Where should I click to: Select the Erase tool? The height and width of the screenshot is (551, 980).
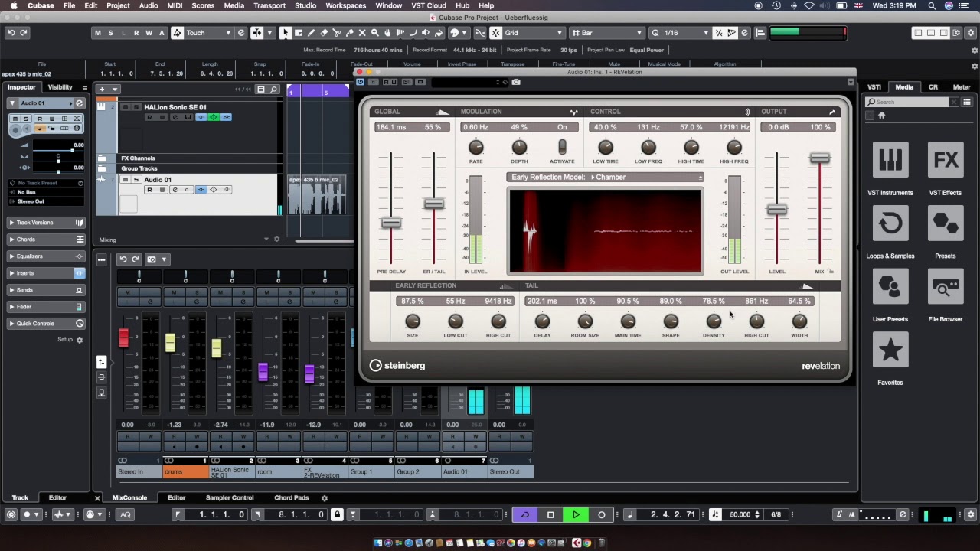[x=324, y=33]
